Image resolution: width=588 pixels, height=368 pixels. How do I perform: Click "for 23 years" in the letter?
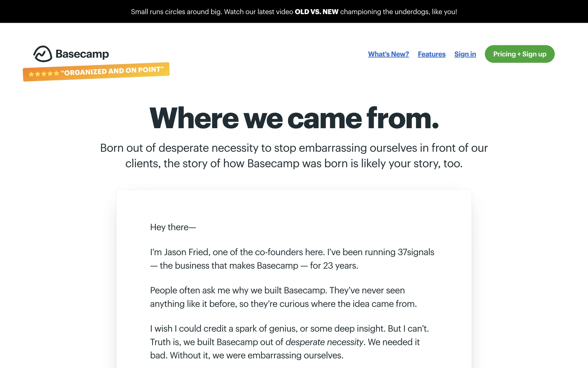(x=334, y=266)
